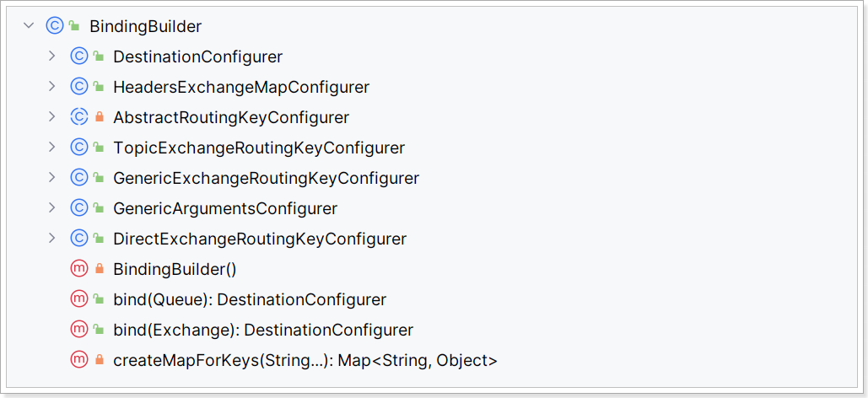Click the method icon beside BindingBuilder() constructor
This screenshot has width=868, height=398.
(79, 269)
